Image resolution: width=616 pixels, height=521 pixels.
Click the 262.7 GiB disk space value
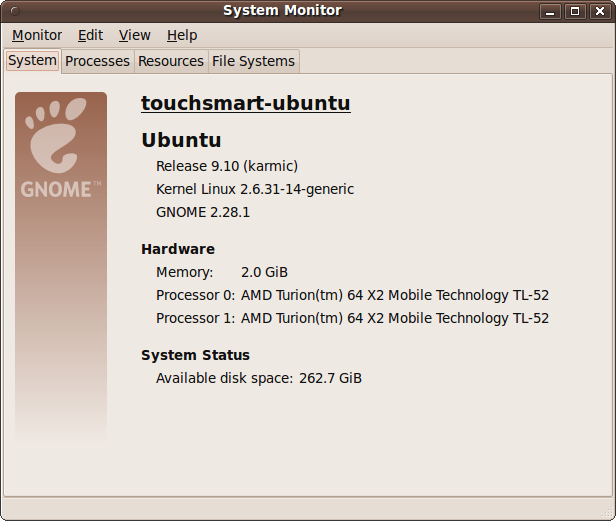(330, 378)
